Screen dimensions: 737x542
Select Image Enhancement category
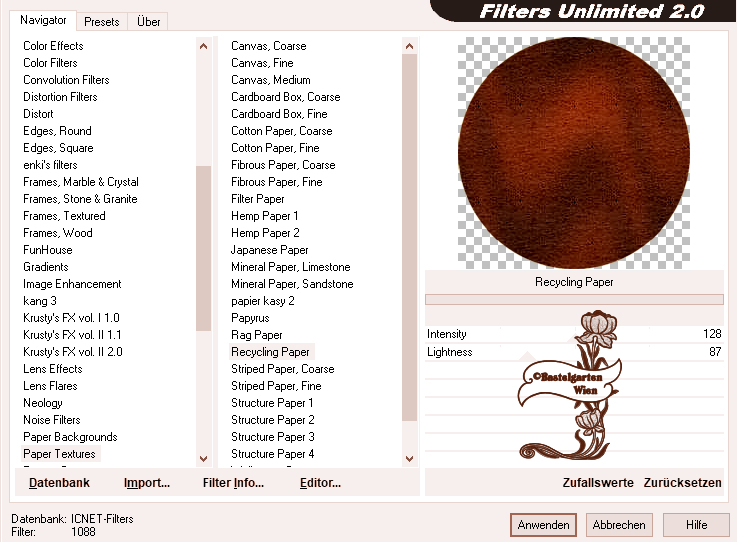[72, 284]
